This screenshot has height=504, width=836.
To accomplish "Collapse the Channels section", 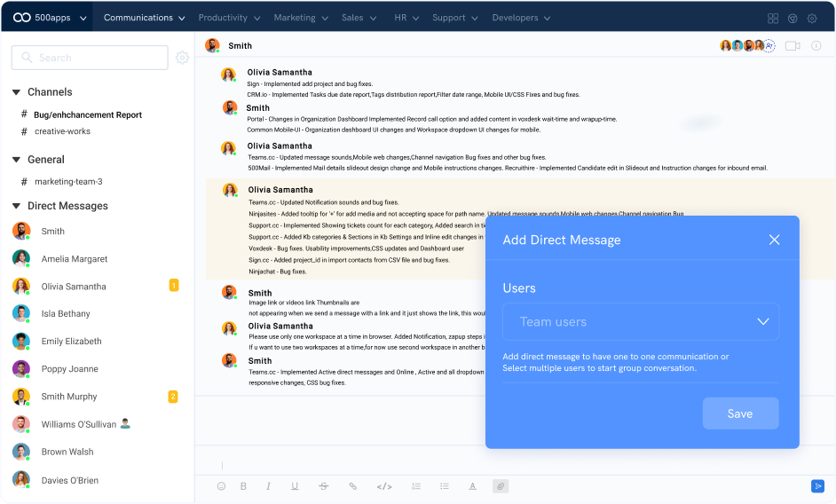I will [x=16, y=92].
